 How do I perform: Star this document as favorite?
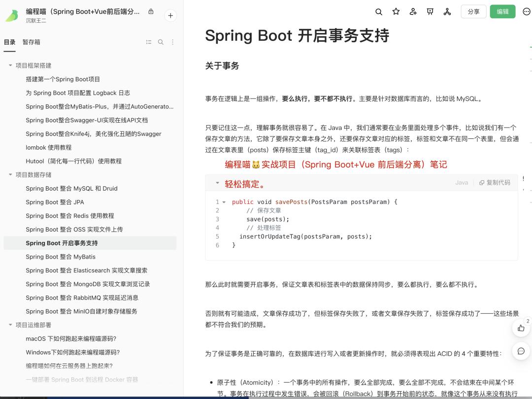(x=396, y=12)
